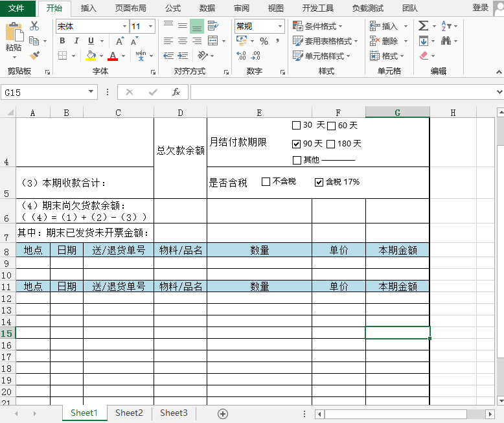The image size is (504, 423).
Task: Switch to the 公式 tab
Action: (x=173, y=8)
